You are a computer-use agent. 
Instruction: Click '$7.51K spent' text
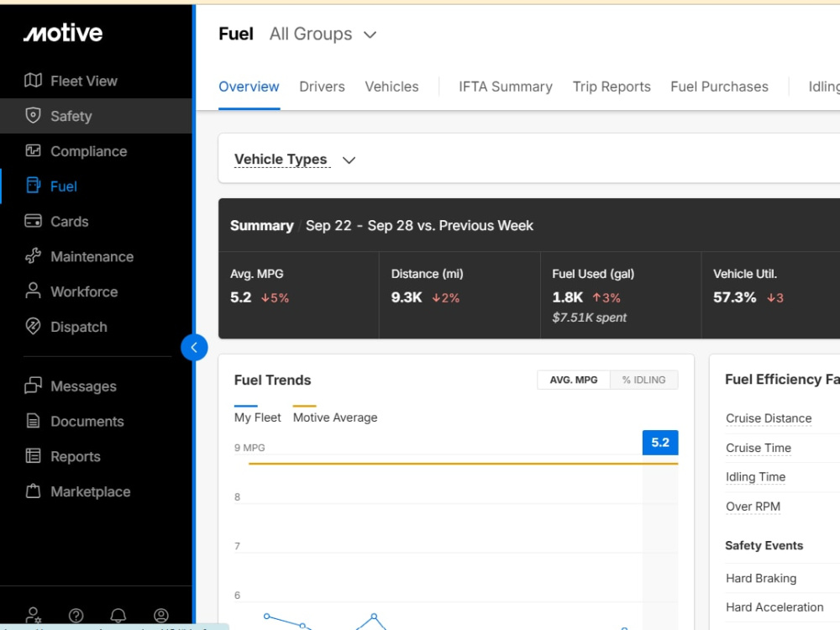point(590,318)
